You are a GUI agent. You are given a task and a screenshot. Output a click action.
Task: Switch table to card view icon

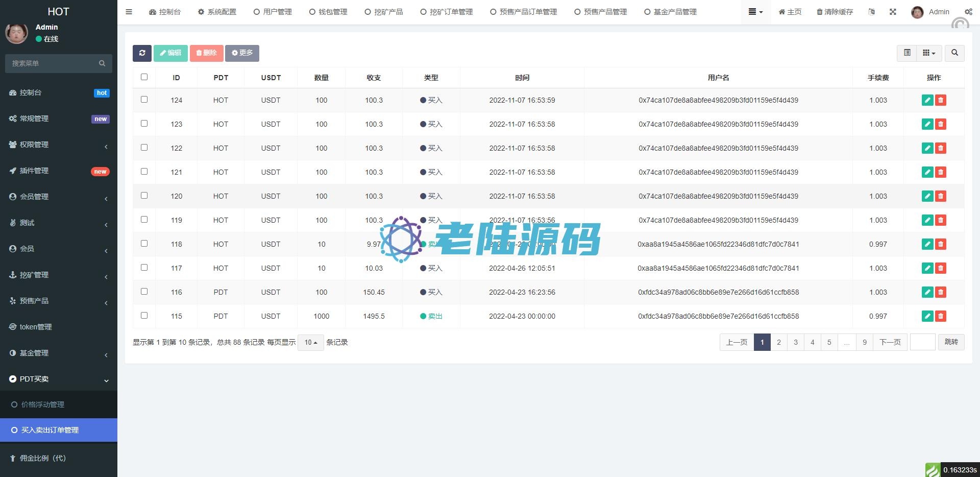(907, 53)
